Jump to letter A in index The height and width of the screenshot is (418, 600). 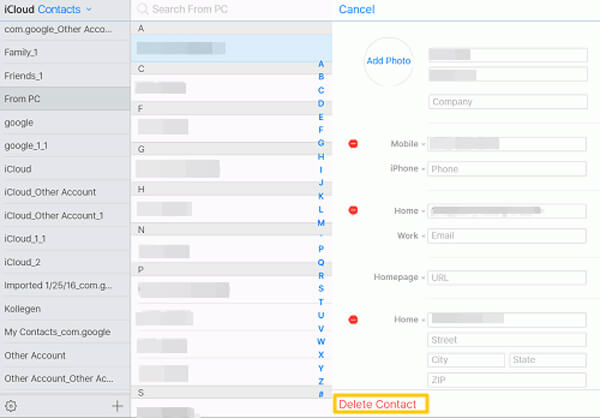321,64
